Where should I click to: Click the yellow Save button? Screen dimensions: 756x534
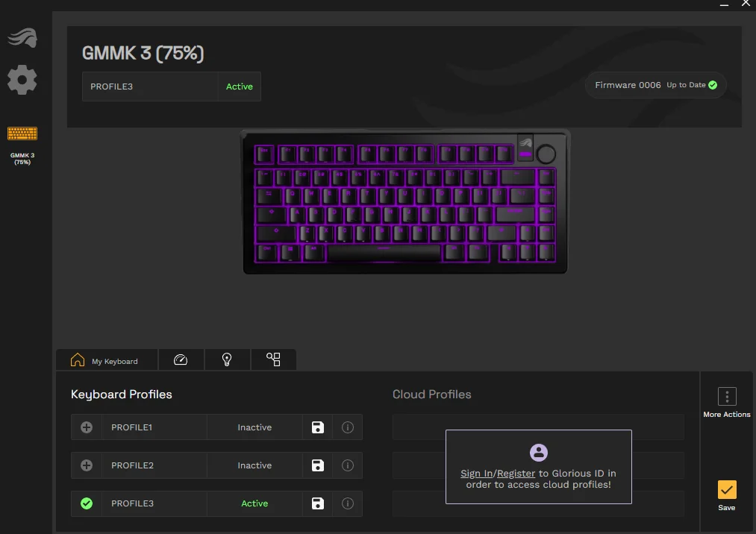pos(727,490)
